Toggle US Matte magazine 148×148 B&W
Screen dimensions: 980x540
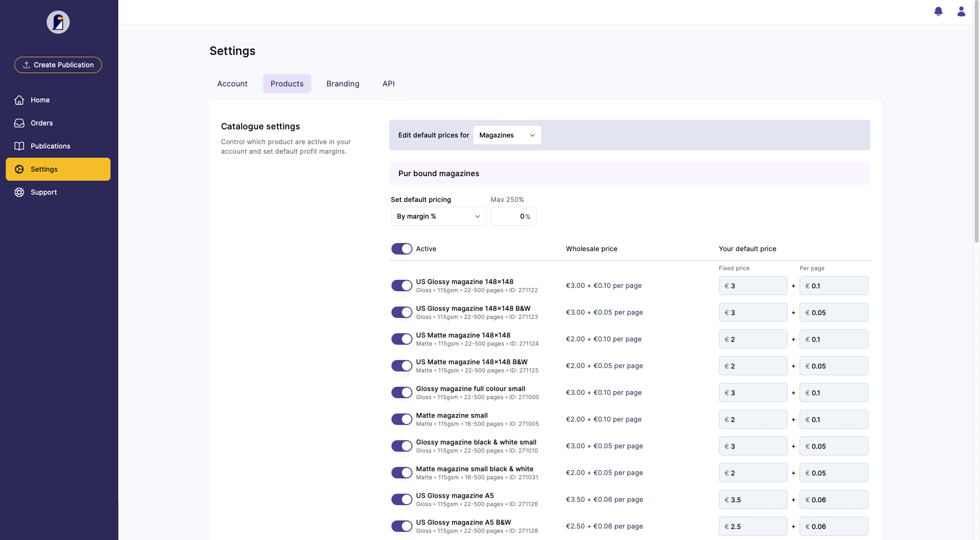coord(401,366)
